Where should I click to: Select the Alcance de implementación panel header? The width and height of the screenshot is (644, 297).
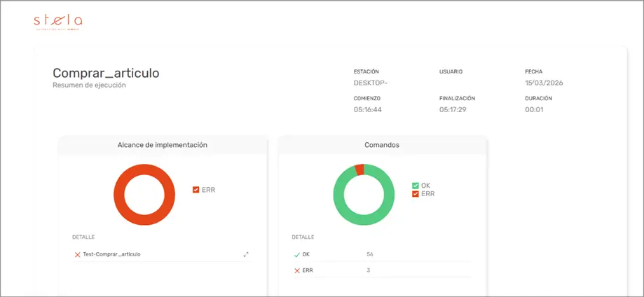(162, 145)
